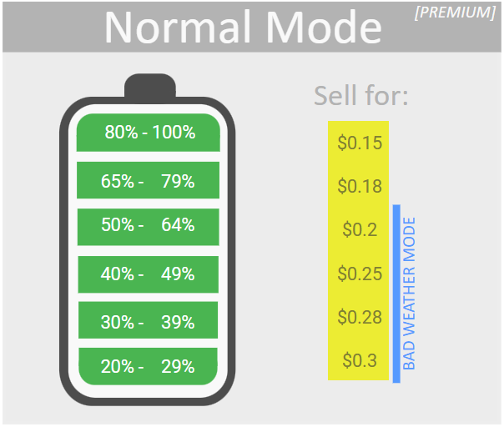This screenshot has width=504, height=427.
Task: Click the battery terminal cap icon
Action: click(x=149, y=87)
